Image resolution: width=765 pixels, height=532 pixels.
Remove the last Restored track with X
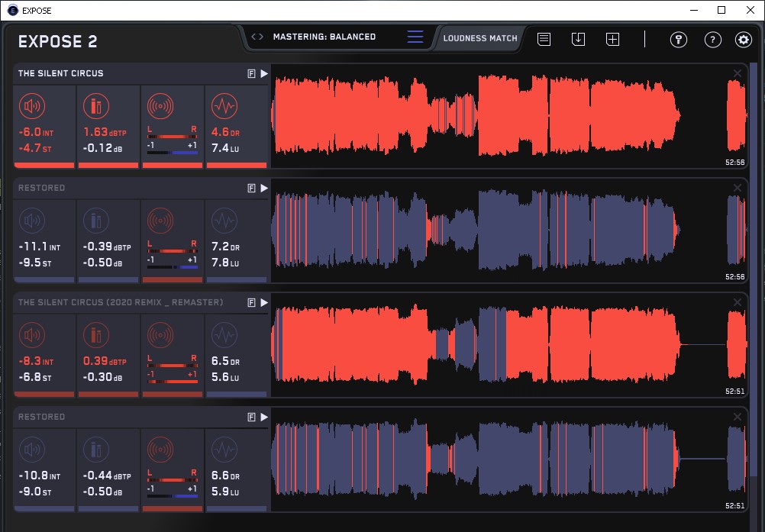[x=737, y=417]
